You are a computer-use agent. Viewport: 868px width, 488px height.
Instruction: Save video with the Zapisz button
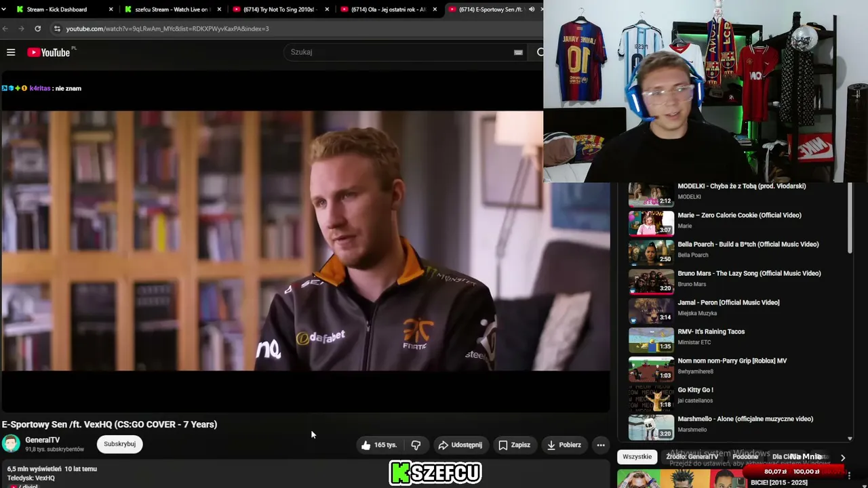point(514,445)
